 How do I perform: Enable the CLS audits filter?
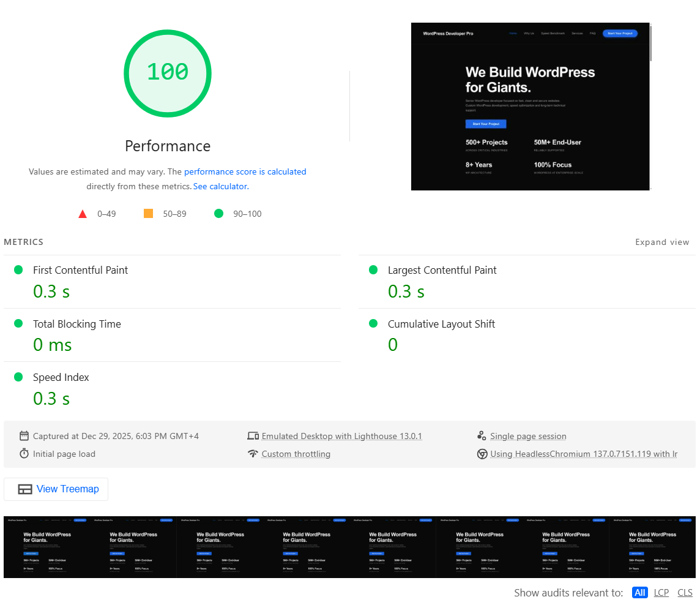pos(685,593)
